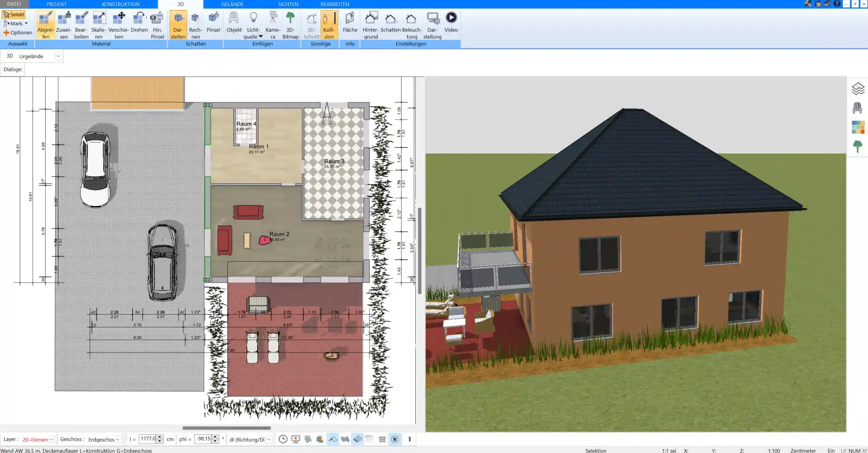Select the Raum 2 label in plan
Image resolution: width=868 pixels, height=453 pixels.
click(x=279, y=234)
